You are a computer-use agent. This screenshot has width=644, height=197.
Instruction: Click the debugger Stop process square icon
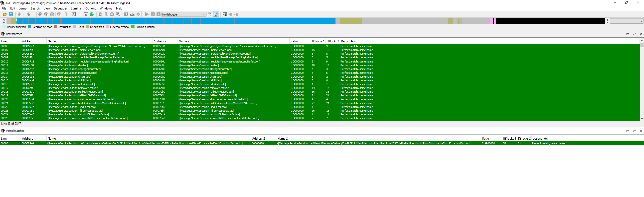[158, 14]
